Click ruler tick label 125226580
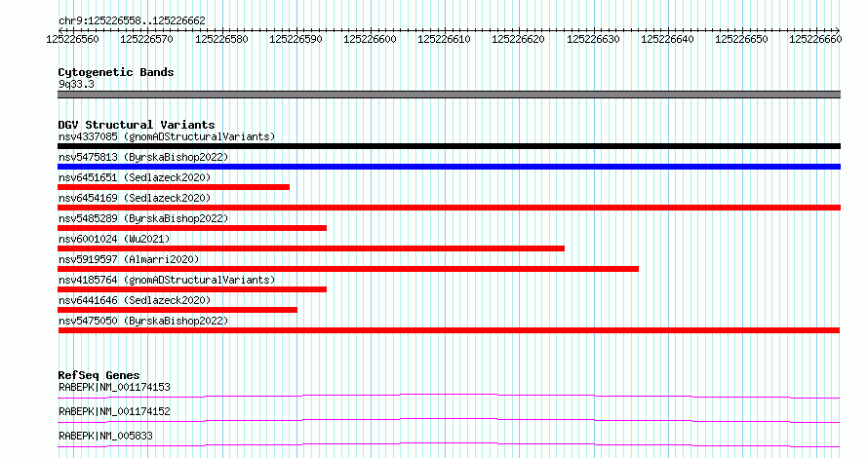This screenshot has height=458, width=868. 221,39
